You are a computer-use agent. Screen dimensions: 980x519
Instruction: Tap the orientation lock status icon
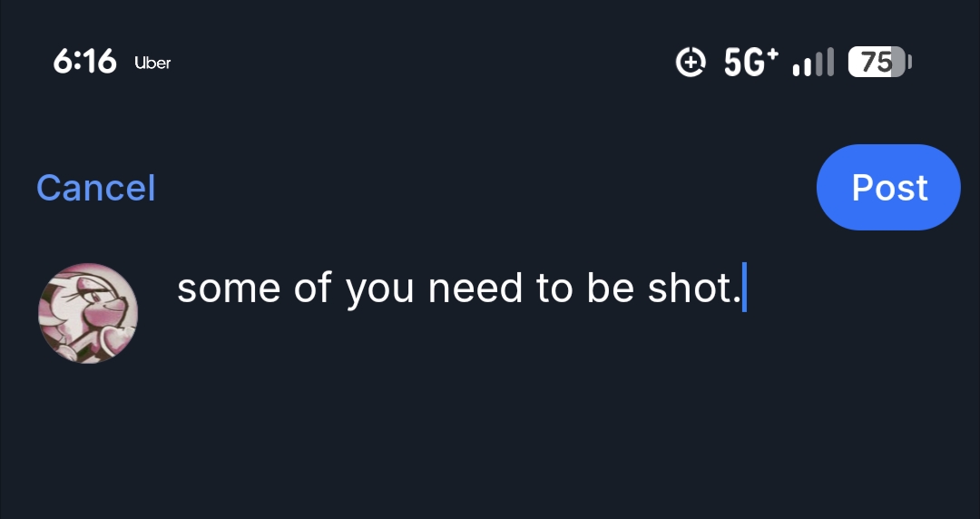691,63
